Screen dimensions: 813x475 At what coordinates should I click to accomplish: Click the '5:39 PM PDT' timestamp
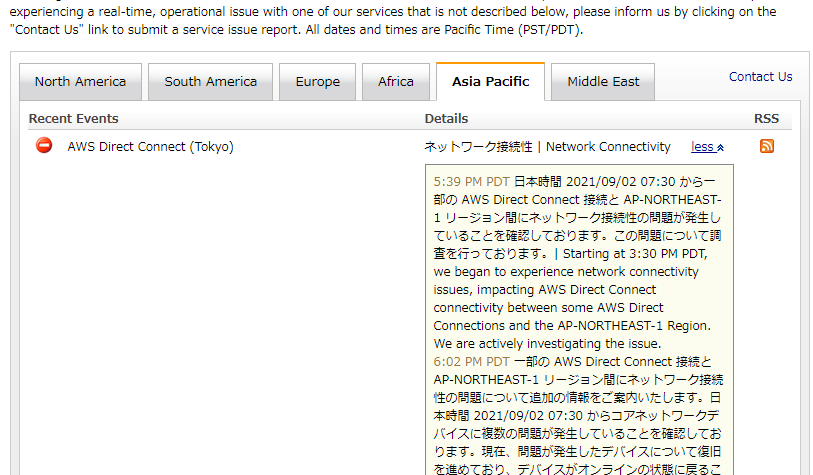point(471,182)
